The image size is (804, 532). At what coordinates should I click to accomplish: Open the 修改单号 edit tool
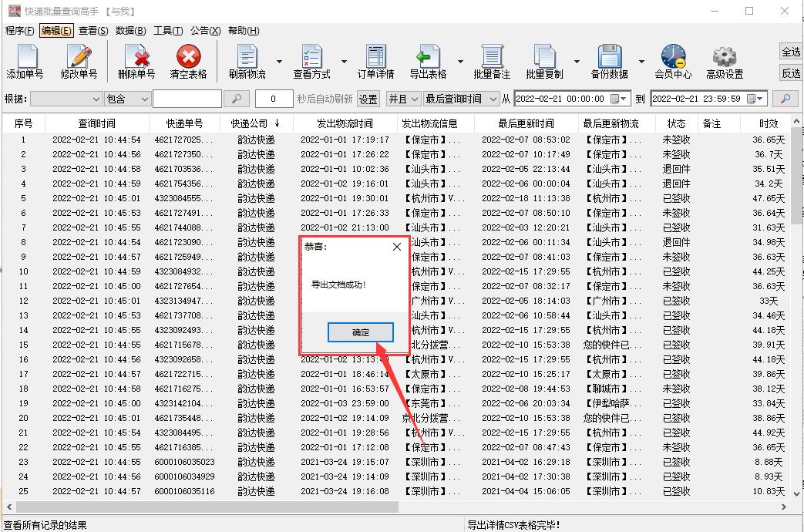coord(79,61)
